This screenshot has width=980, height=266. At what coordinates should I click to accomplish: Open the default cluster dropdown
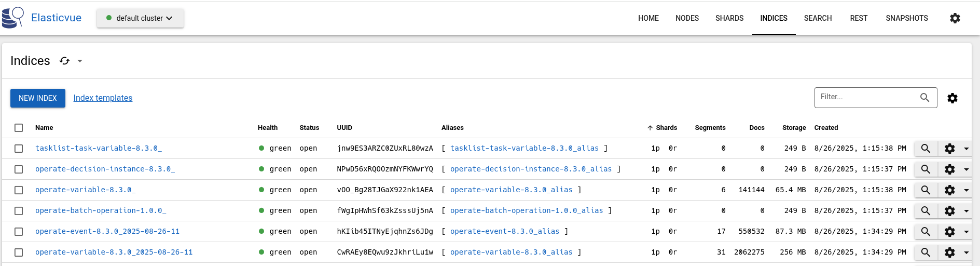(140, 18)
